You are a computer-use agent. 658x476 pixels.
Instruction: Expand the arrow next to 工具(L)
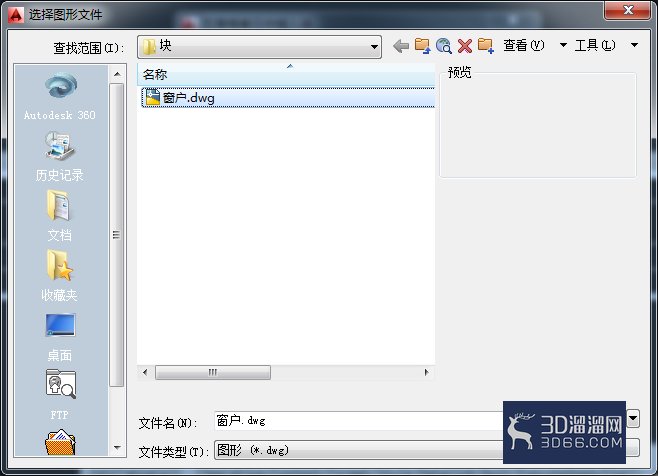[634, 45]
